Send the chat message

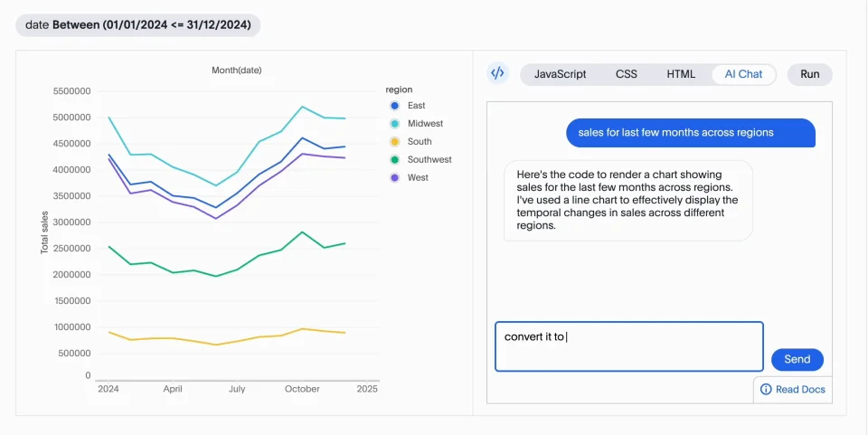[797, 360]
